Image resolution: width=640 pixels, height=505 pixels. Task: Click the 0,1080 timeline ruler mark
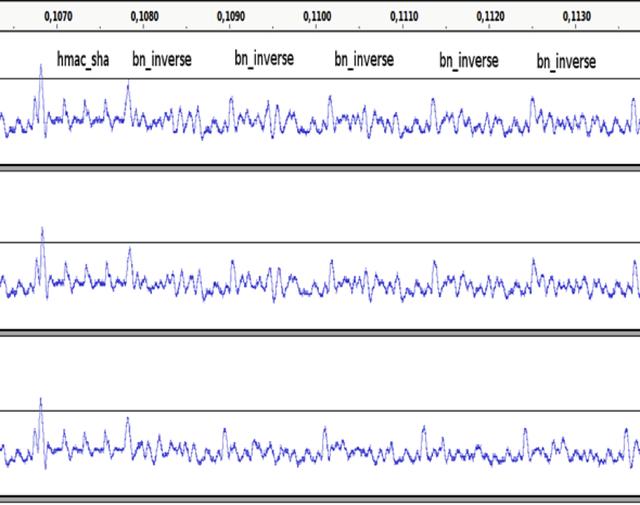click(x=146, y=16)
